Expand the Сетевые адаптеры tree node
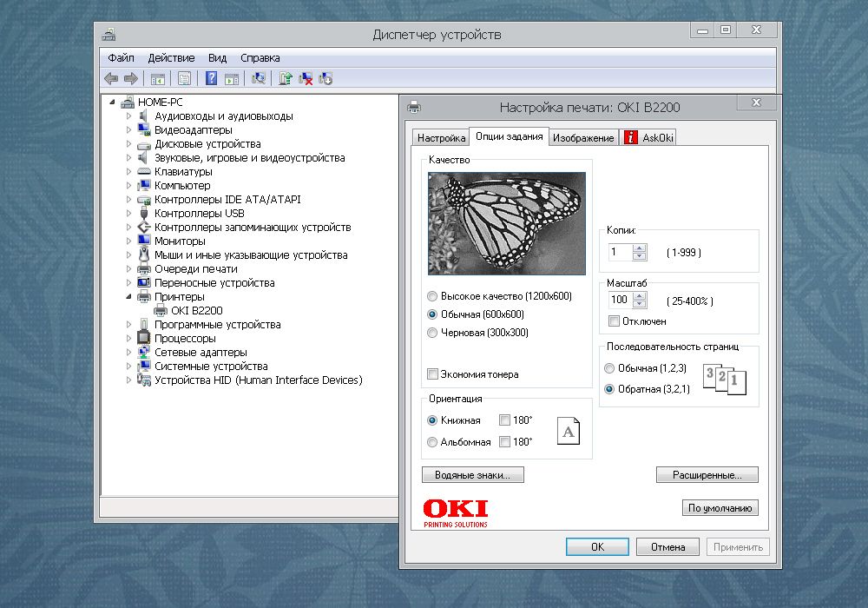 [129, 352]
